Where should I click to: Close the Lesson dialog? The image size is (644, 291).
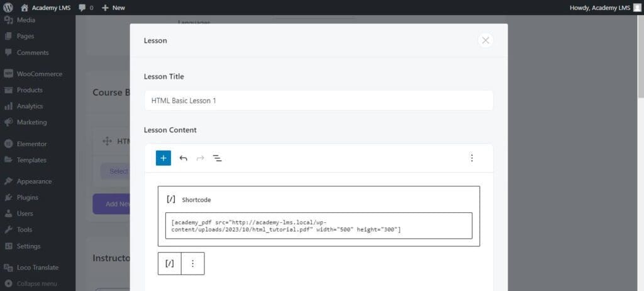click(x=486, y=40)
